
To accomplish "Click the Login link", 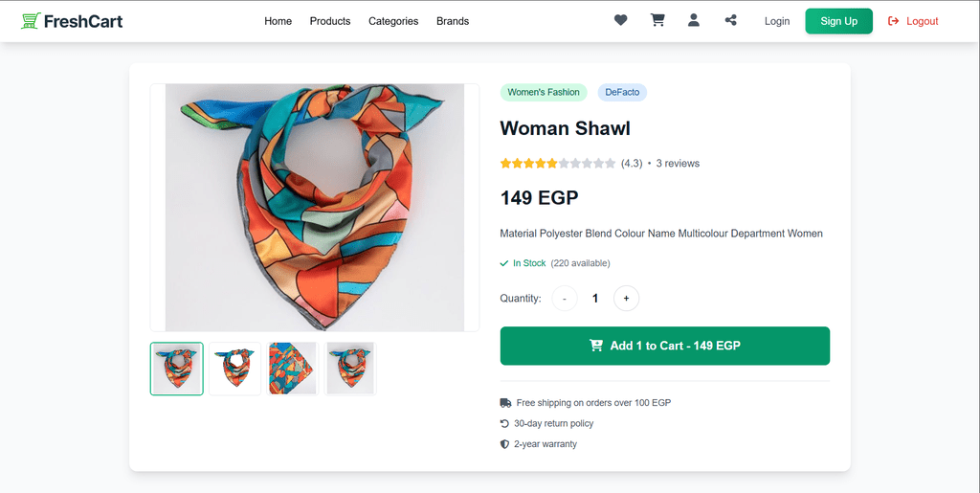I will tap(777, 21).
